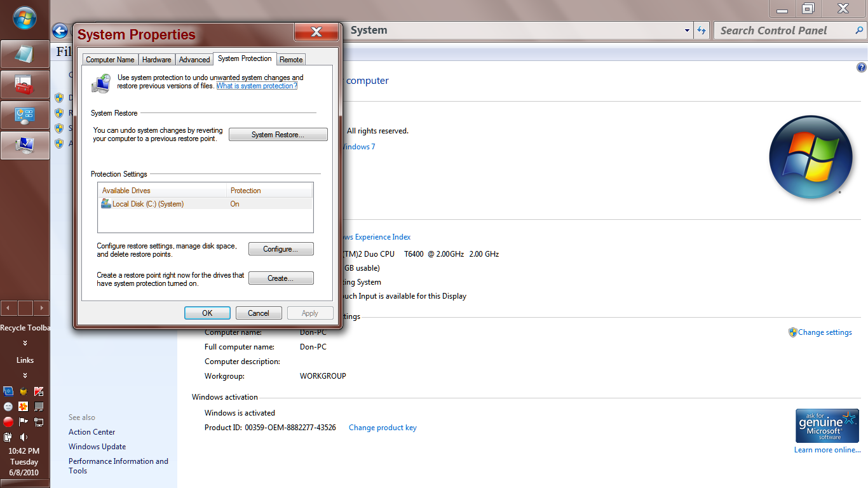
Task: Expand the Links toolbar chevron
Action: (x=25, y=375)
